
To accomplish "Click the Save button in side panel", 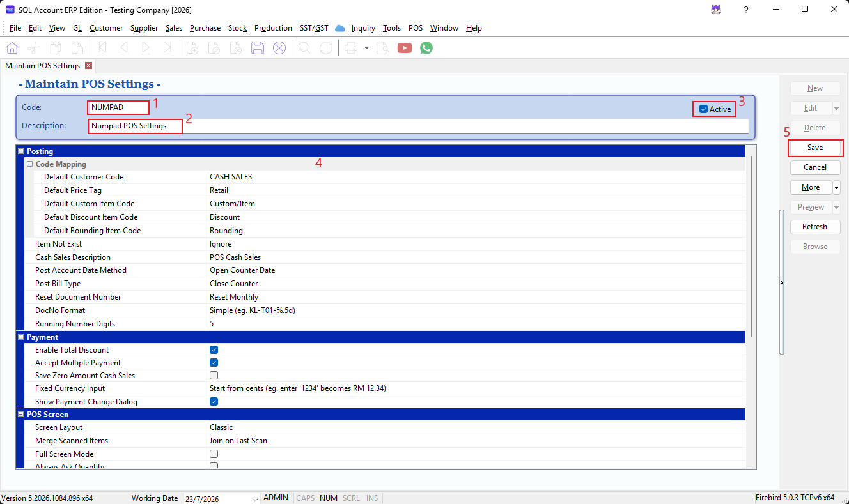I will click(x=815, y=148).
